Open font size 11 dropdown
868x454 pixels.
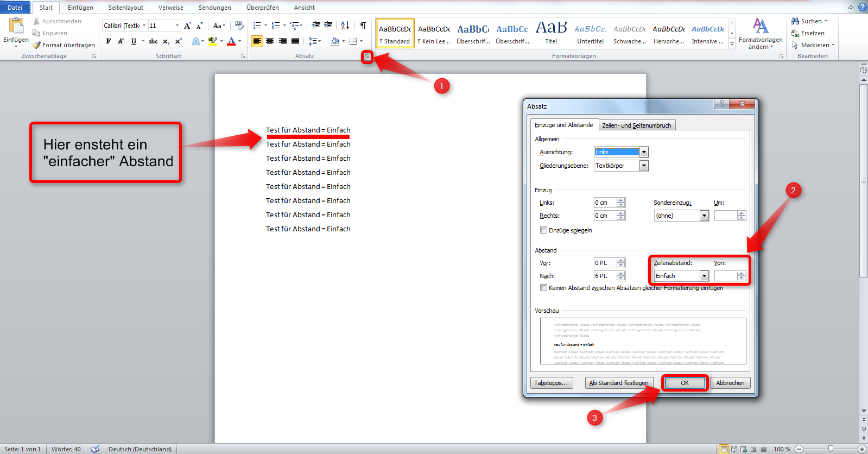click(x=177, y=26)
